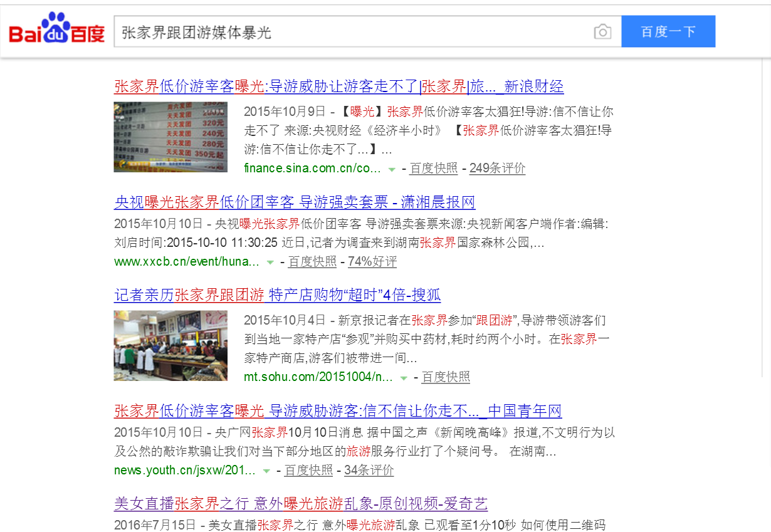
Task: Open 美女直播张家界之行 爱奇艺 video result
Action: pyautogui.click(x=301, y=504)
